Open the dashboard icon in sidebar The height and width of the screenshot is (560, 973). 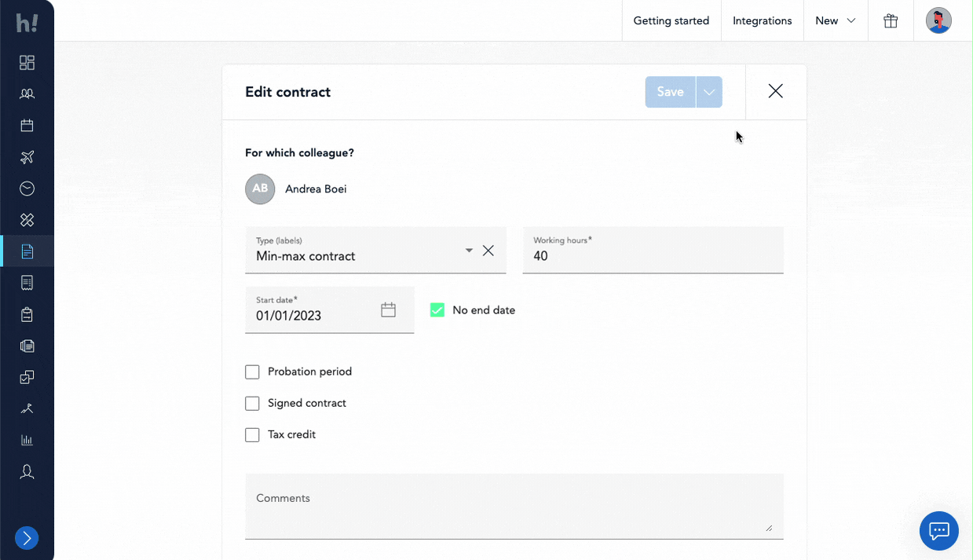pos(27,63)
